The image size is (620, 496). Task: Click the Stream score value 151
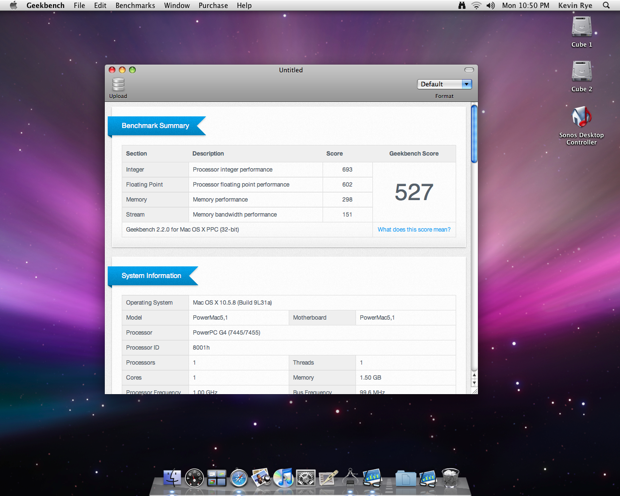click(x=347, y=214)
